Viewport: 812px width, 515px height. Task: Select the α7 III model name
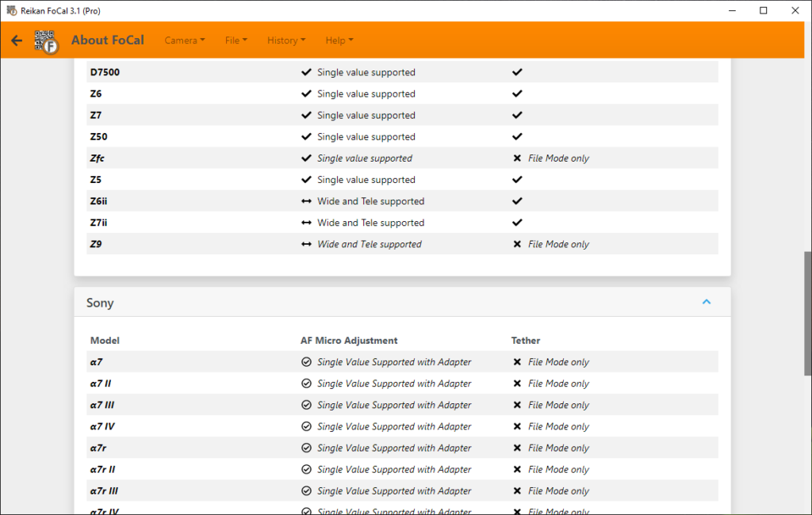102,406
